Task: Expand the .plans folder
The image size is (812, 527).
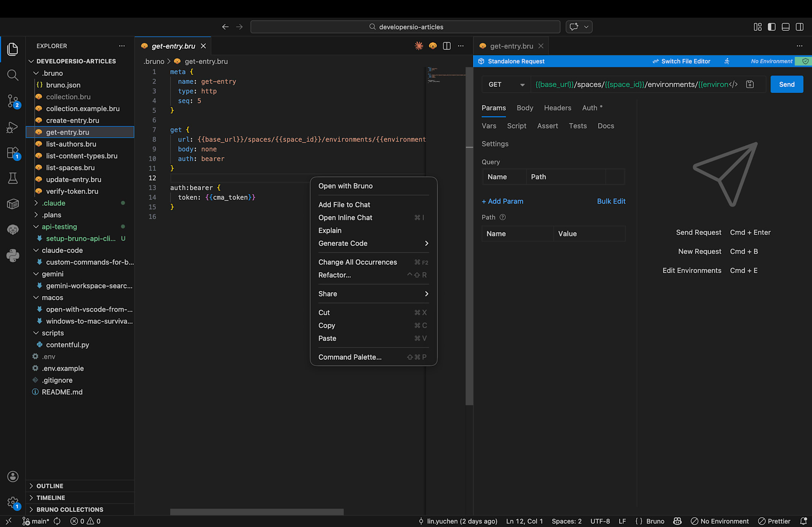Action: [x=52, y=215]
